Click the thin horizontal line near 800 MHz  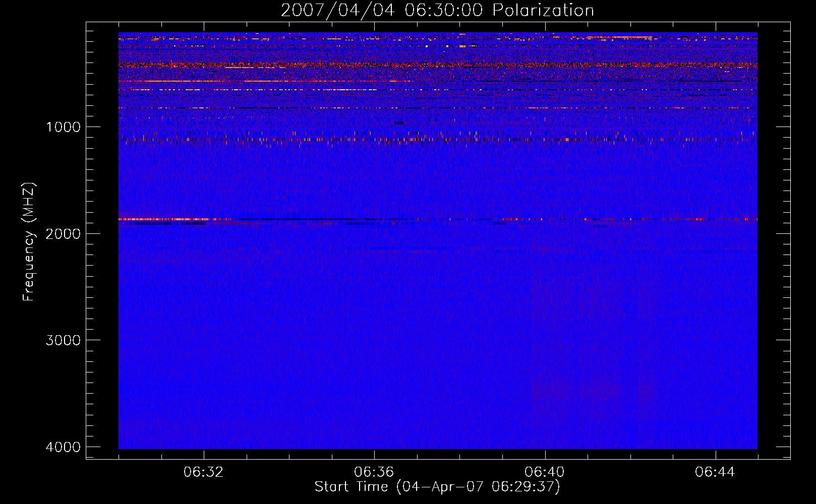[438, 108]
